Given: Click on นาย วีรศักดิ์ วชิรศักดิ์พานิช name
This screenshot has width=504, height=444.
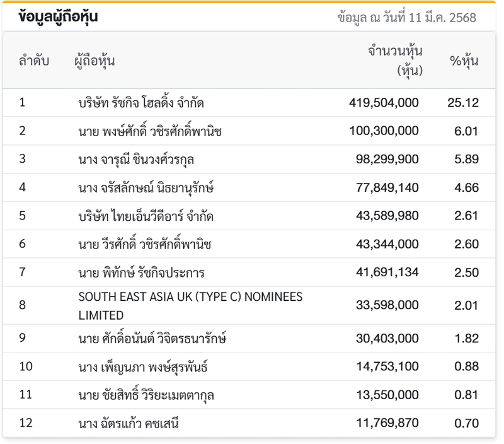Looking at the screenshot, I should 145,245.
